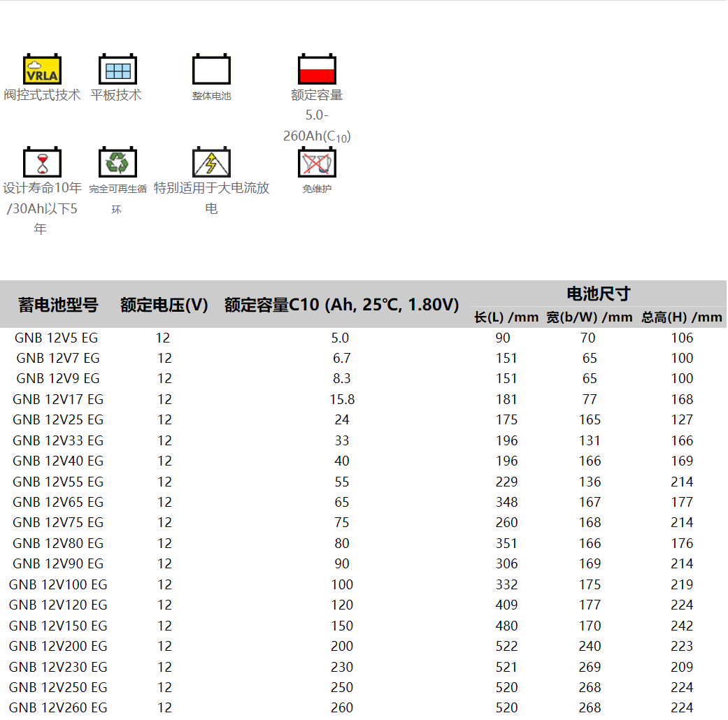The height and width of the screenshot is (720, 728).
Task: Select model GNB 12V120 EG
Action: pyautogui.click(x=58, y=605)
